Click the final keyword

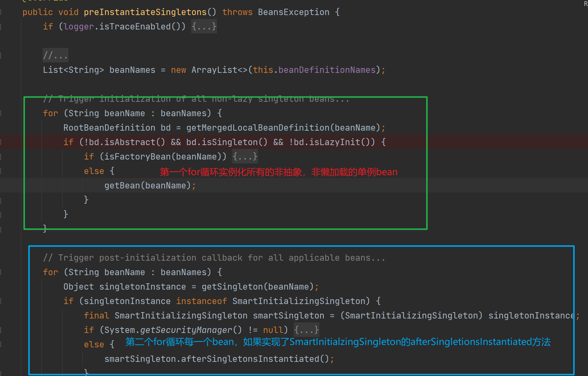coord(96,315)
